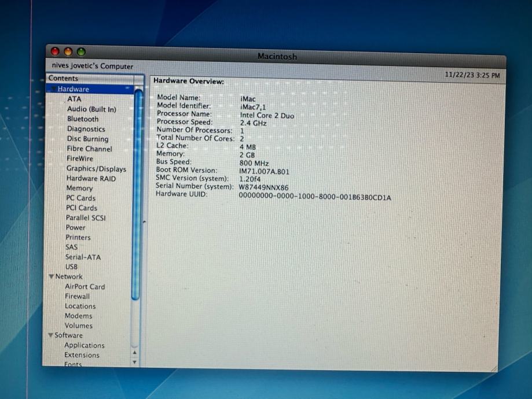Click the Intel Core 2 Duo value
The height and width of the screenshot is (399, 532).
(x=267, y=115)
